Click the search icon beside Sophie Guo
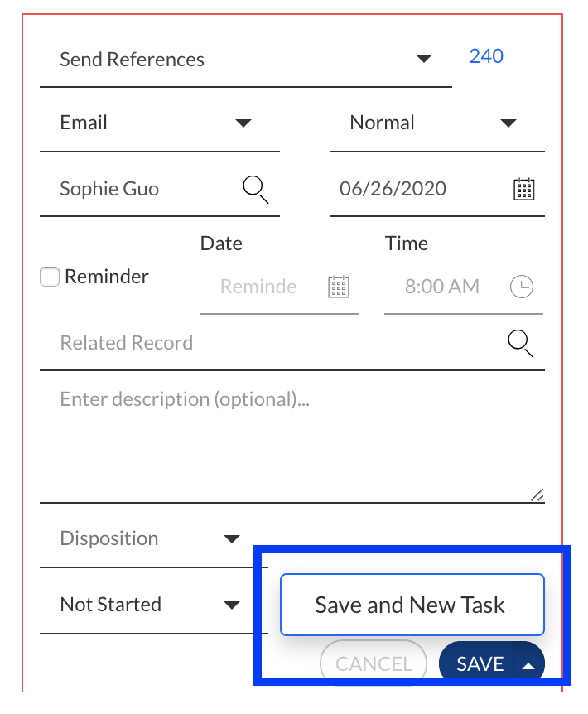The width and height of the screenshot is (588, 714). [255, 190]
